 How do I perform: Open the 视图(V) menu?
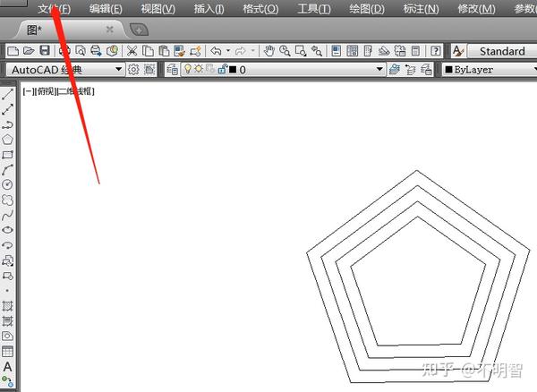(158, 9)
